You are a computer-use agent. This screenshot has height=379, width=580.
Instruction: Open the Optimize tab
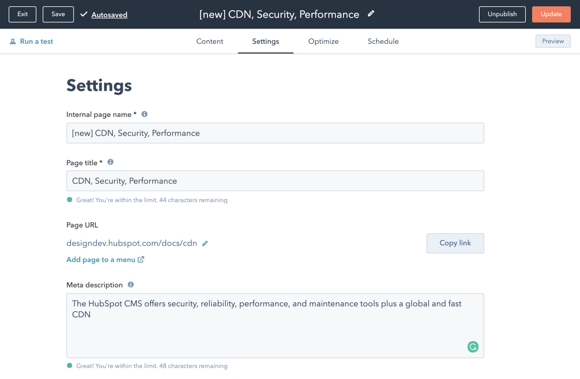coord(323,41)
